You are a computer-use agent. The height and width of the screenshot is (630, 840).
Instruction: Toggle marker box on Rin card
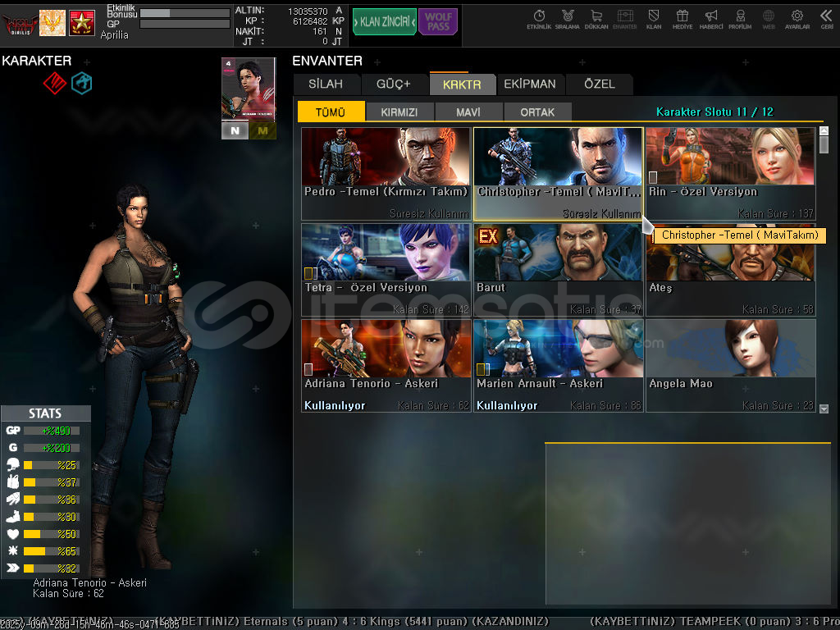click(652, 177)
